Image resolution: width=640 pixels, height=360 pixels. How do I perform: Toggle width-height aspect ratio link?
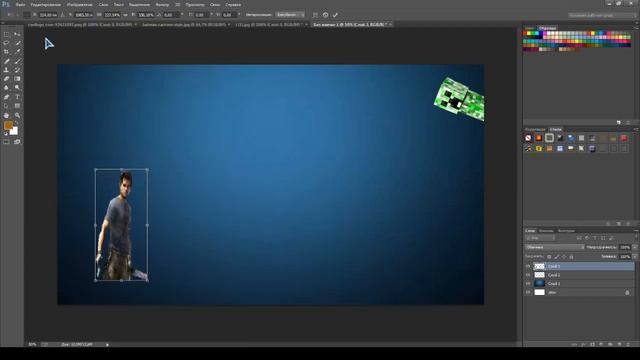click(x=126, y=15)
